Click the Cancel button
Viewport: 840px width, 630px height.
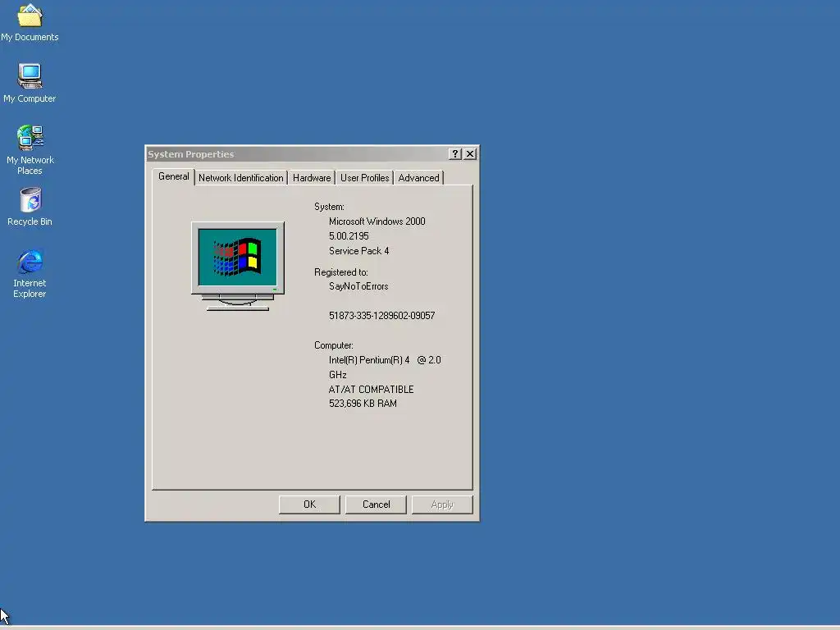(376, 504)
